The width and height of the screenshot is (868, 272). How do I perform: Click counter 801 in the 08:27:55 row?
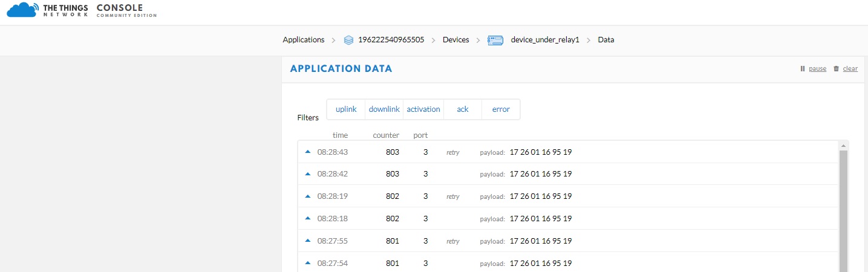[393, 241]
